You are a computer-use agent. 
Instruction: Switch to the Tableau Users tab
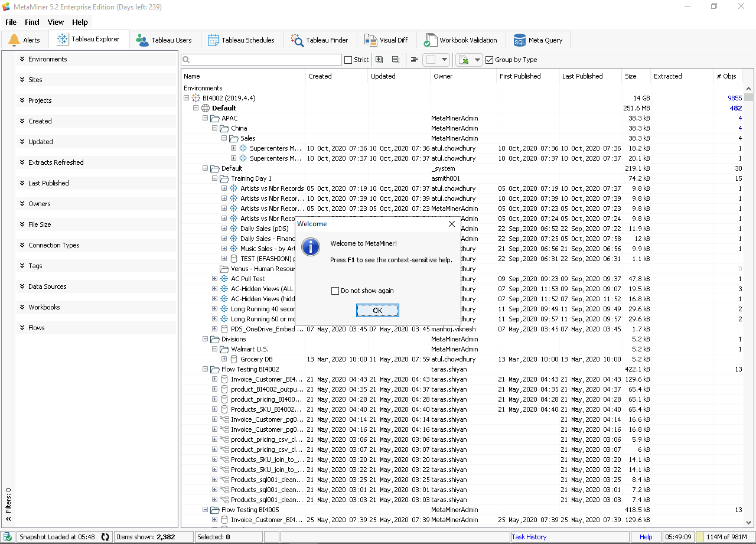point(165,40)
